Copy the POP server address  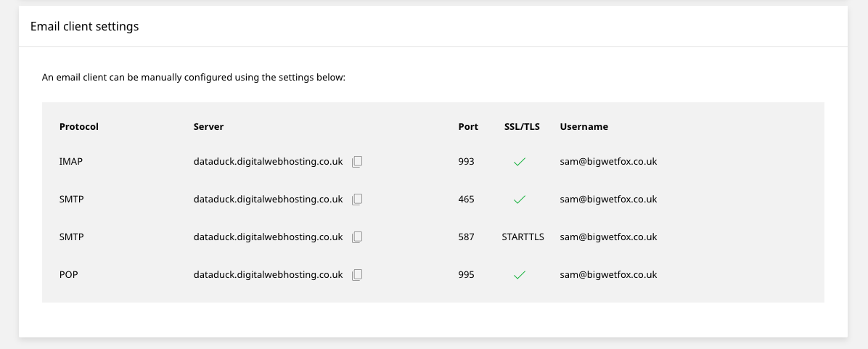357,275
